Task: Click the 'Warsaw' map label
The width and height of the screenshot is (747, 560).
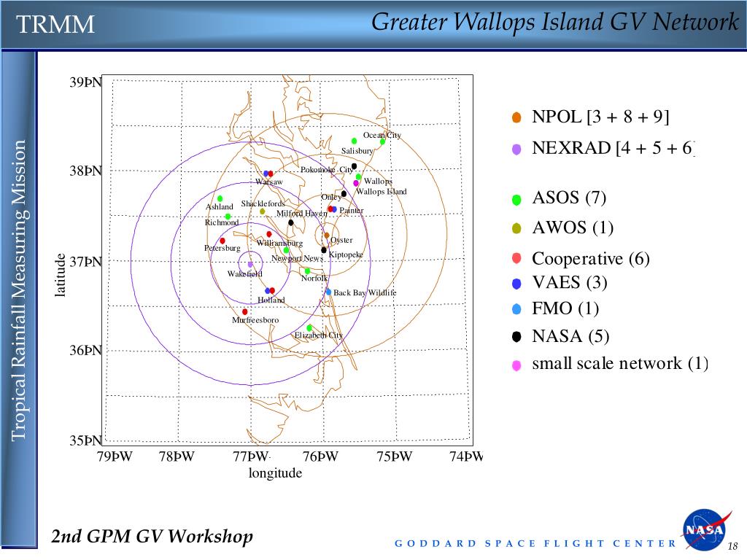Action: (x=269, y=182)
